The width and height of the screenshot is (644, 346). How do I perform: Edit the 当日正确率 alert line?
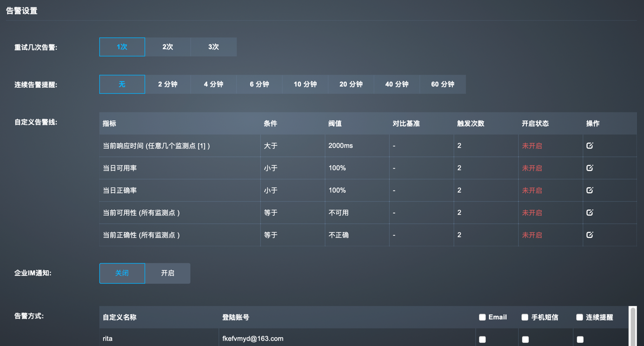coord(590,190)
